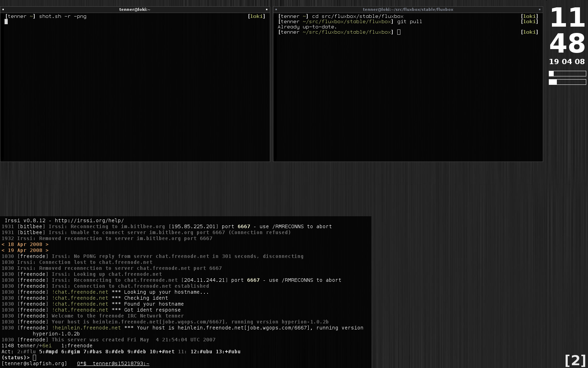Image resolution: width=588 pixels, height=368 pixels.
Task: Click the This server was created line
Action: point(108,340)
